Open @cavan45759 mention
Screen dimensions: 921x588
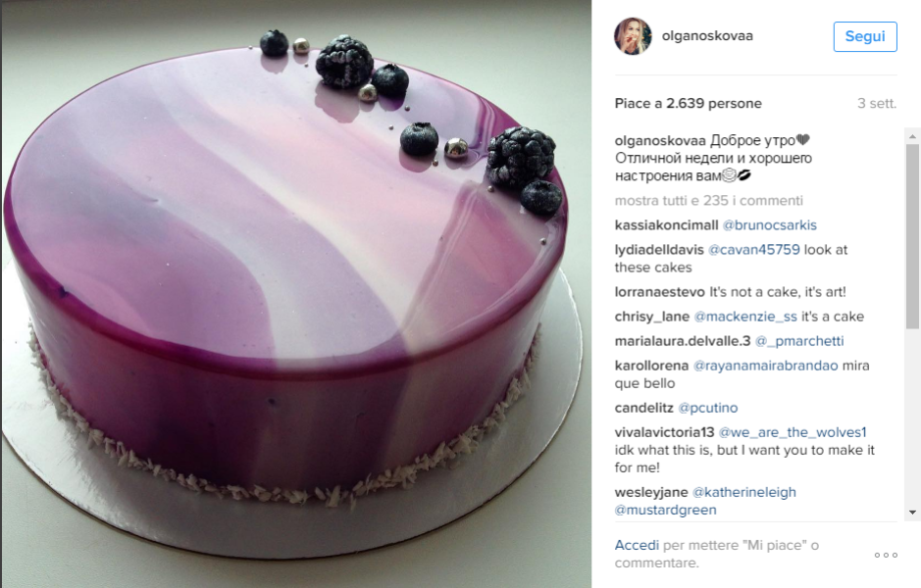pyautogui.click(x=754, y=250)
